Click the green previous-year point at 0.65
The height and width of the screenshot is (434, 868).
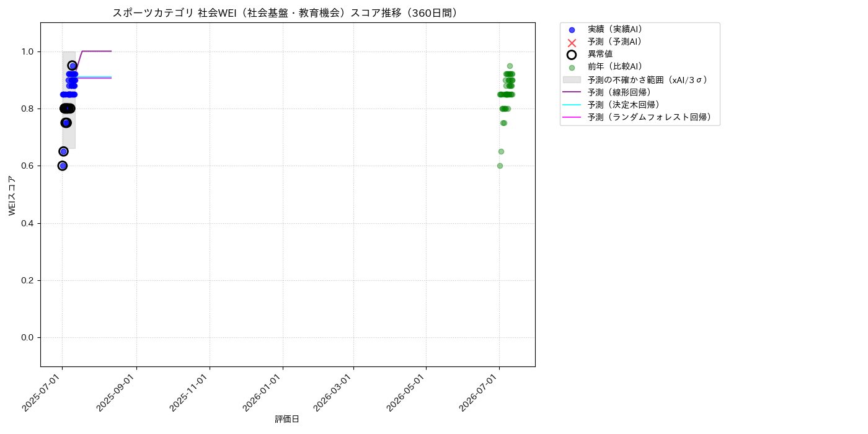[501, 151]
